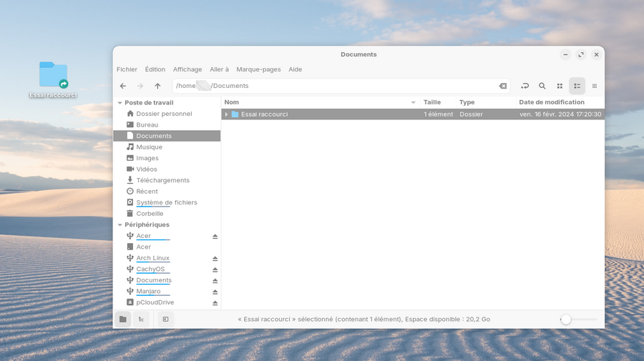Show the tree view in sidebar

pos(142,320)
